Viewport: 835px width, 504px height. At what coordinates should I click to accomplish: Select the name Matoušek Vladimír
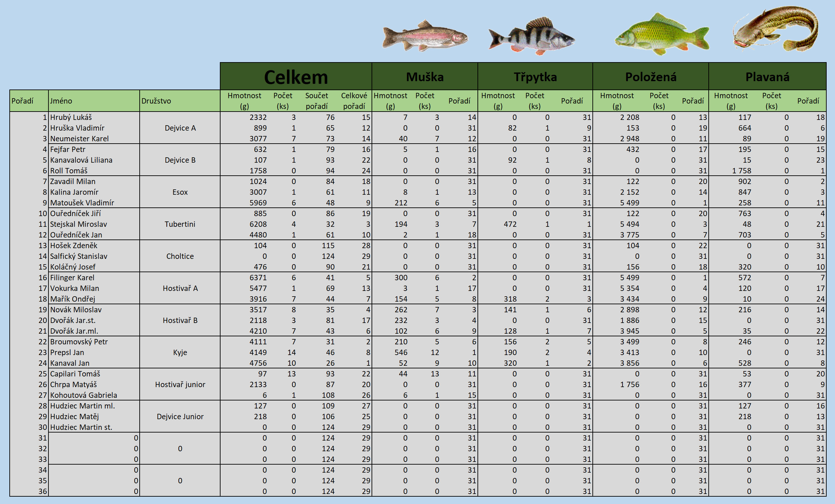pos(82,203)
